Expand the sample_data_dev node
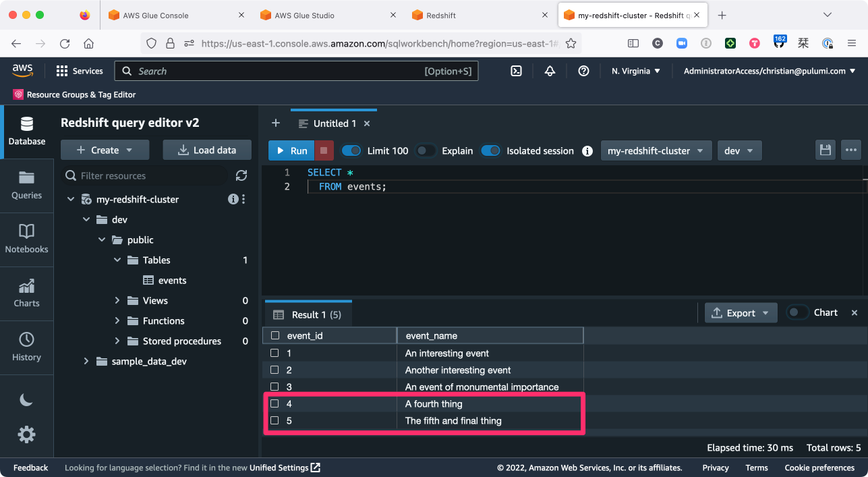This screenshot has height=477, width=868. [86, 361]
